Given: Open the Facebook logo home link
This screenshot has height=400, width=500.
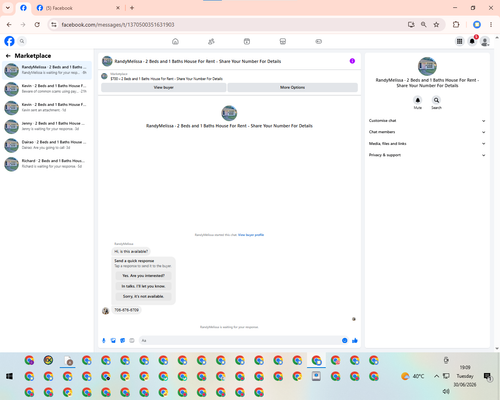Looking at the screenshot, I should click(9, 41).
